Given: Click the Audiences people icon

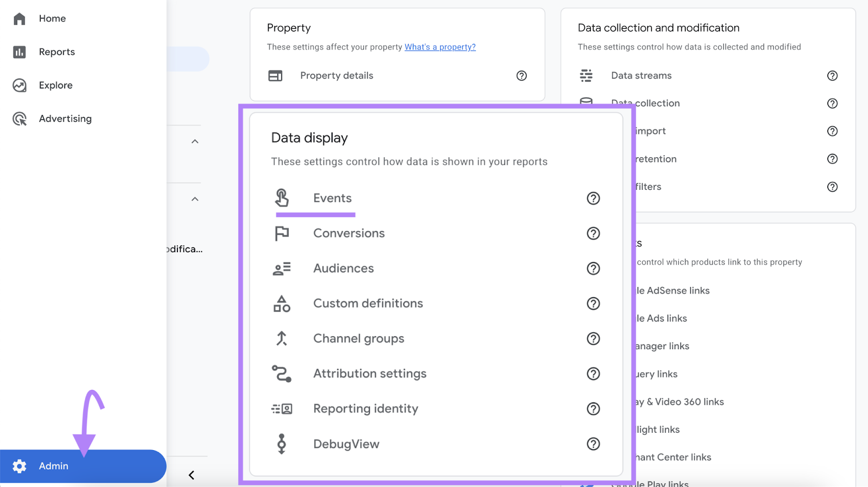Looking at the screenshot, I should (x=282, y=268).
